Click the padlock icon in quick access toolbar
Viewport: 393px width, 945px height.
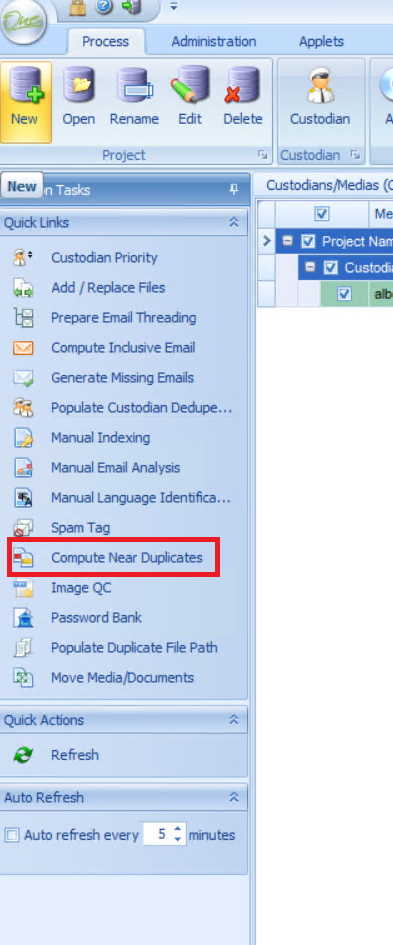click(x=78, y=8)
